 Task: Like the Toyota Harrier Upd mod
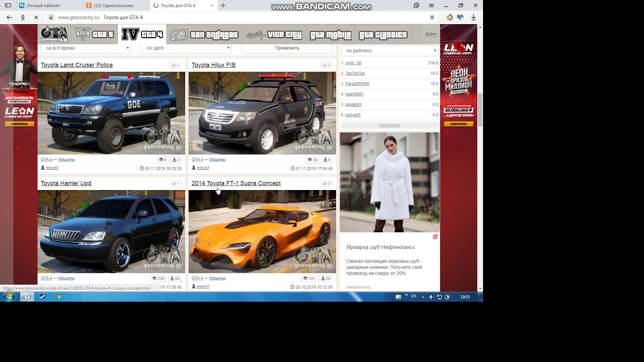tap(176, 184)
